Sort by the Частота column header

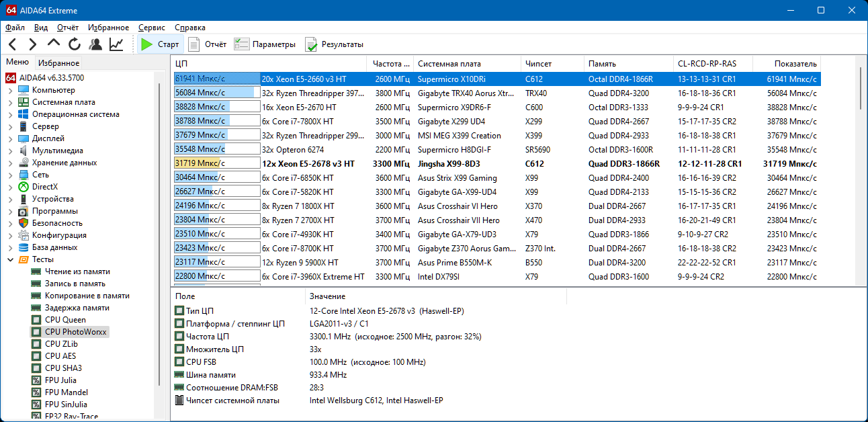pos(390,64)
